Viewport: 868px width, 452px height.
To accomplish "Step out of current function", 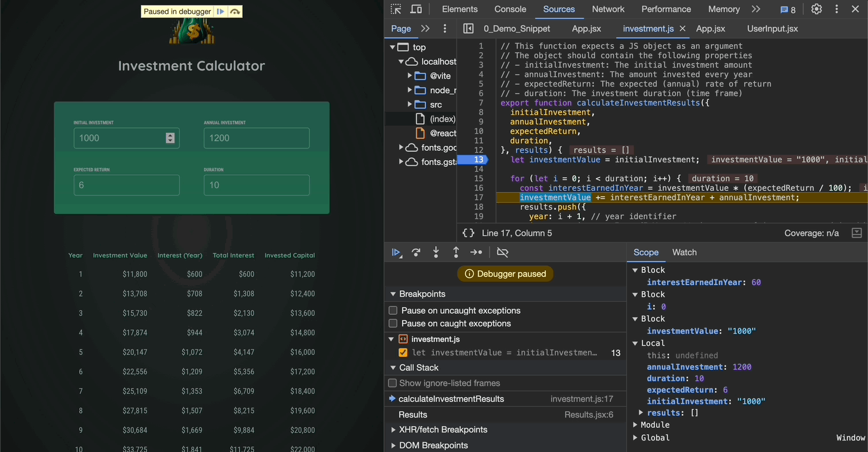I will pyautogui.click(x=456, y=252).
